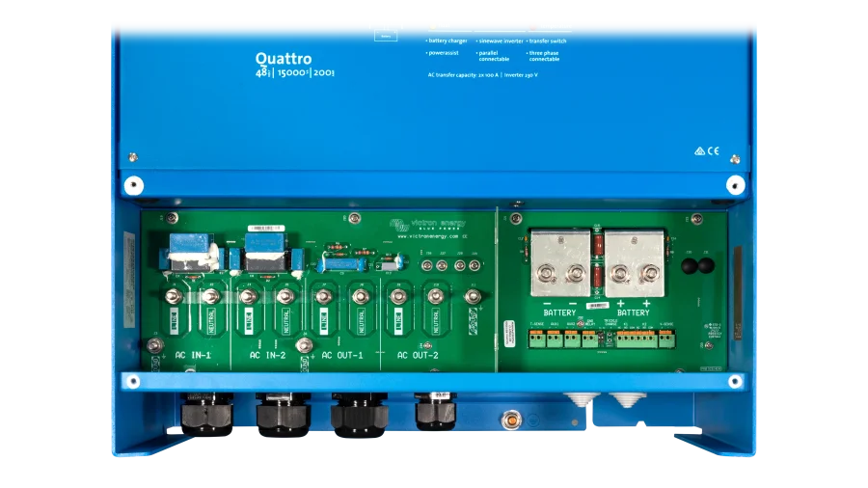Click the NEUTRAL terminal stud of AC OUT-2

coord(436,297)
